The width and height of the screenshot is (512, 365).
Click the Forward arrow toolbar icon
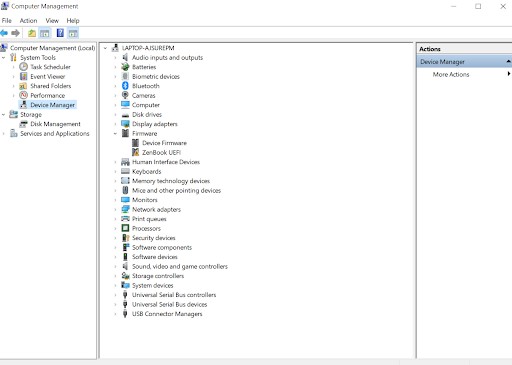15,33
